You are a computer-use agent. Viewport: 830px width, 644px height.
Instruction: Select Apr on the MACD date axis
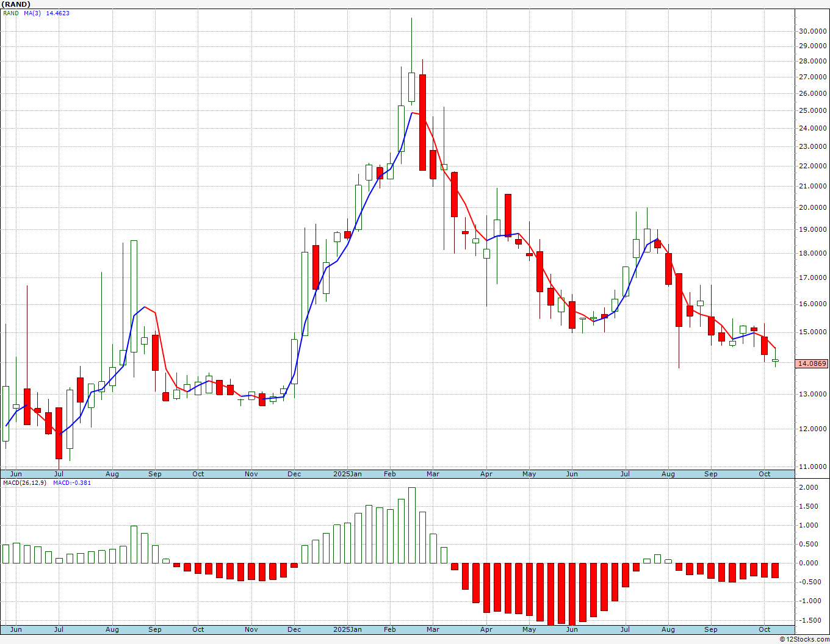point(486,629)
